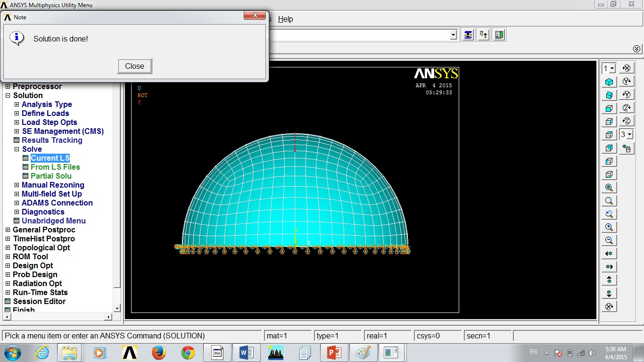This screenshot has height=362, width=644.
Task: Click the zoom out minus magnifier
Action: (609, 240)
